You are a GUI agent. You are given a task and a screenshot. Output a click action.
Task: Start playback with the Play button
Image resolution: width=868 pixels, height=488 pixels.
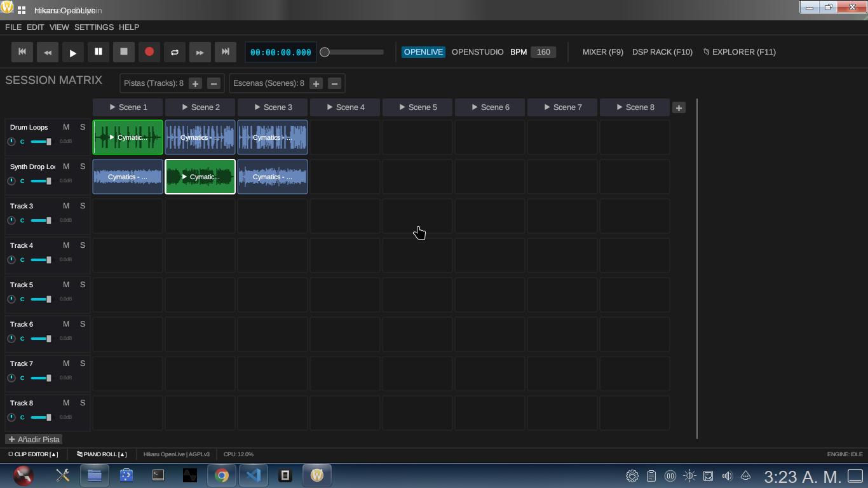73,52
